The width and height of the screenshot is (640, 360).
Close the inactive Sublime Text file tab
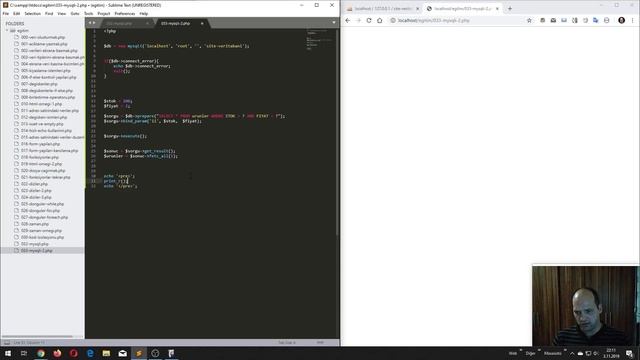(147, 24)
